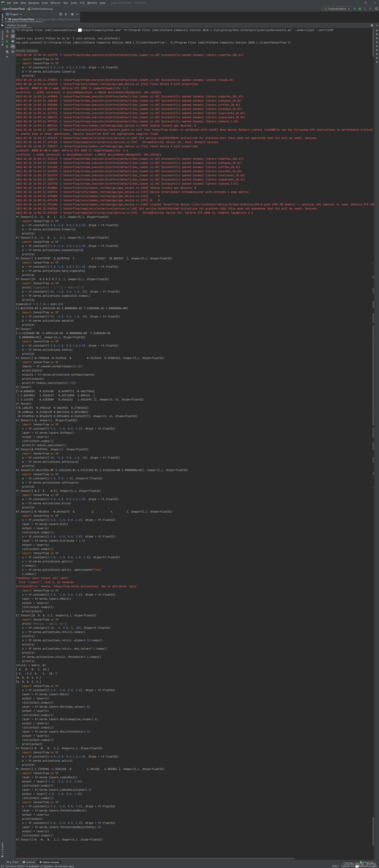Viewport: 379px width, 868px height.
Task: Add a new console with plus icon
Action: [7, 57]
